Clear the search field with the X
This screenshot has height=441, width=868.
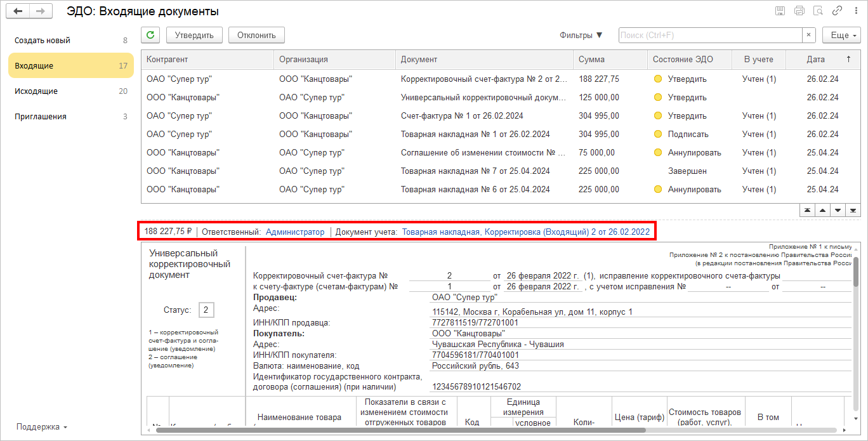coord(809,35)
